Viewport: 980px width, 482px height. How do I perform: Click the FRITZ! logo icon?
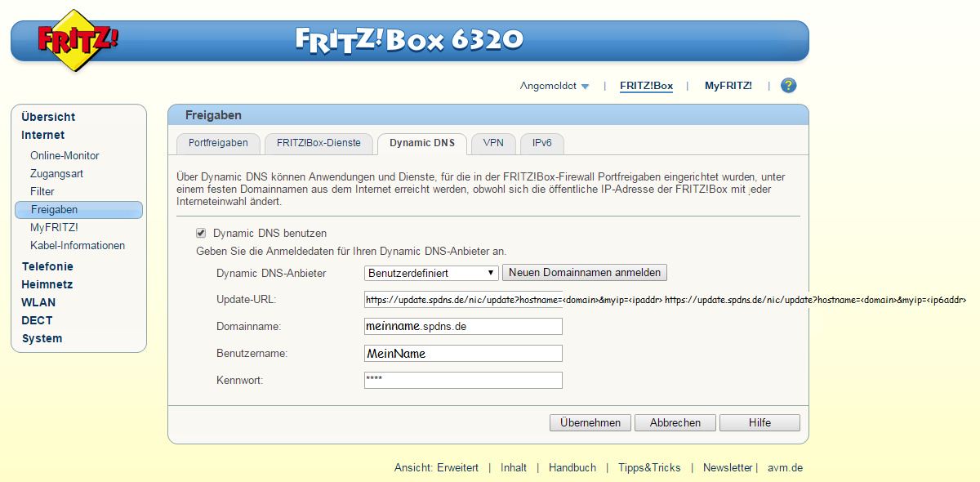[77, 40]
